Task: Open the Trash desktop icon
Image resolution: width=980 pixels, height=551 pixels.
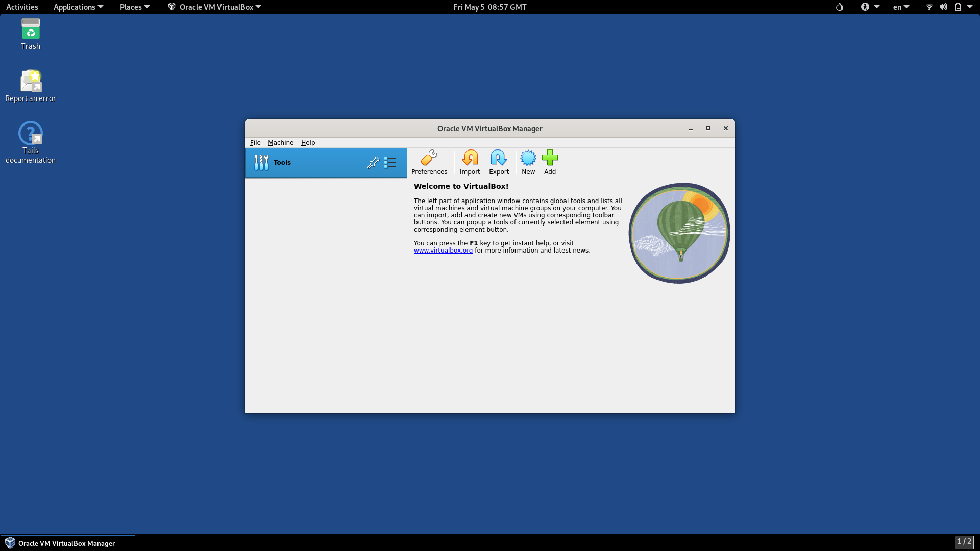Action: tap(31, 34)
